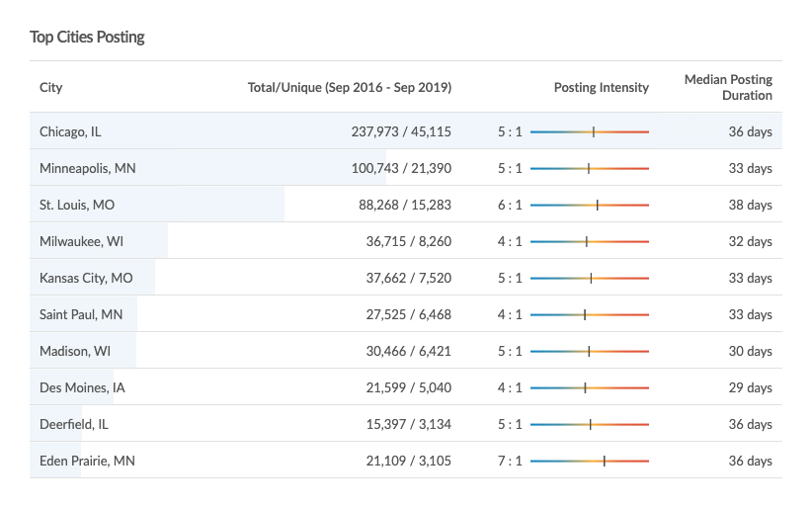Click the value 36,715 / 8,260
This screenshot has height=508, width=812.
pos(409,241)
